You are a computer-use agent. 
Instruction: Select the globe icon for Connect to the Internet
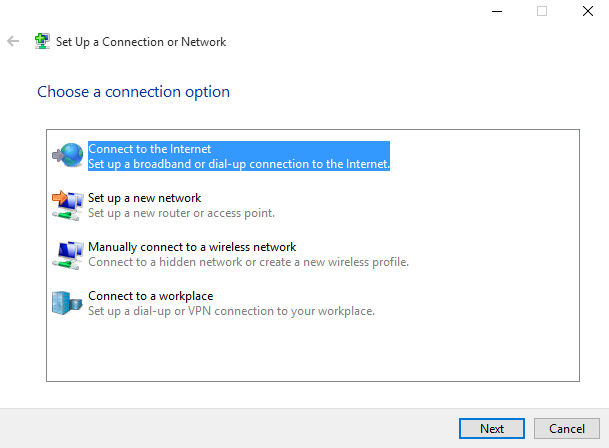pos(68,155)
